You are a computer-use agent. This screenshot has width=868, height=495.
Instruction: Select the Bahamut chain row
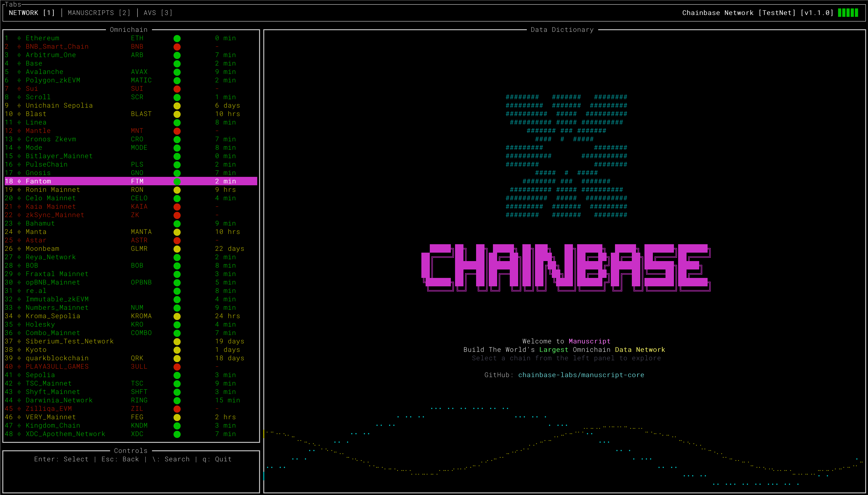click(x=131, y=223)
